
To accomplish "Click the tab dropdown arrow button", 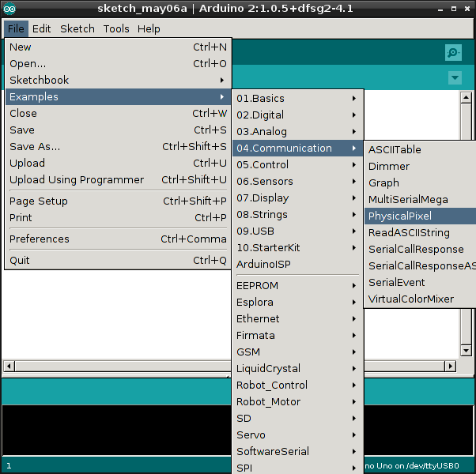I will [455, 78].
